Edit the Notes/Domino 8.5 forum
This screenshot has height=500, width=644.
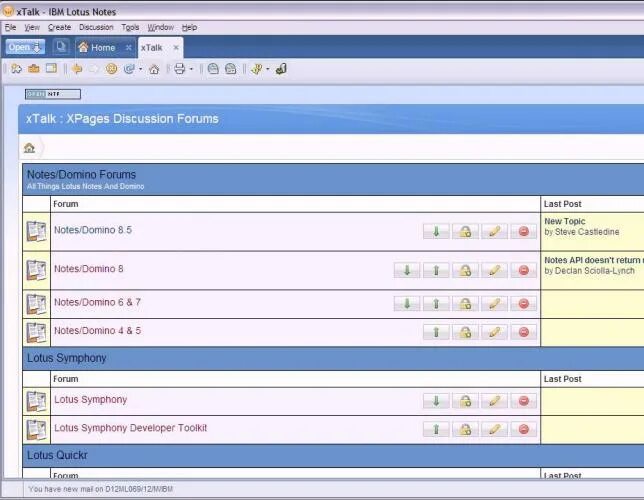494,231
